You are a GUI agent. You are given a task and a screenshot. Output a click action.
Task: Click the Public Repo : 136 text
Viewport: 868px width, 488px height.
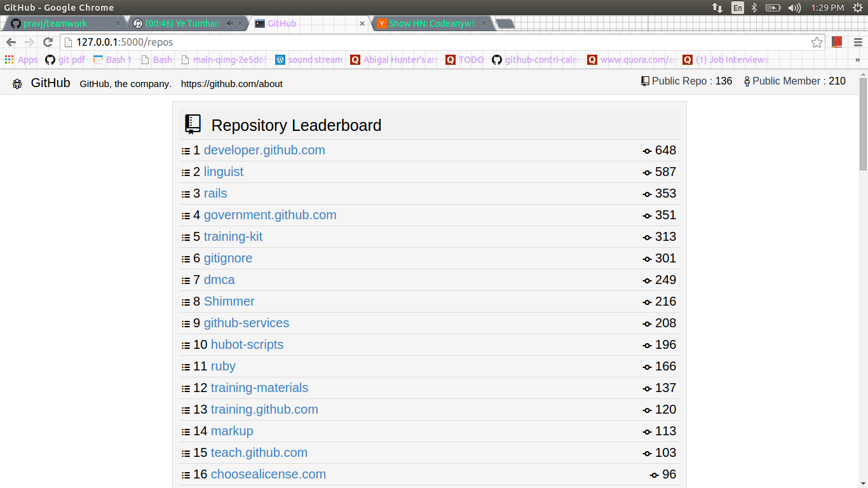pos(692,81)
